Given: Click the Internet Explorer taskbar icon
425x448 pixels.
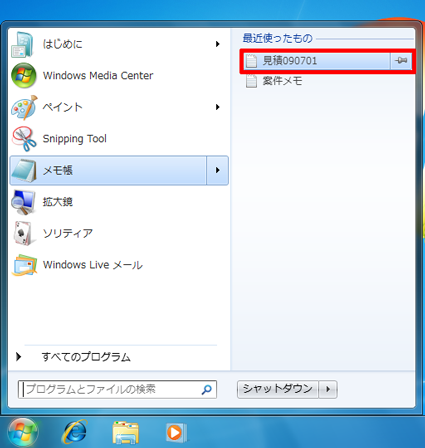Looking at the screenshot, I should 75,432.
